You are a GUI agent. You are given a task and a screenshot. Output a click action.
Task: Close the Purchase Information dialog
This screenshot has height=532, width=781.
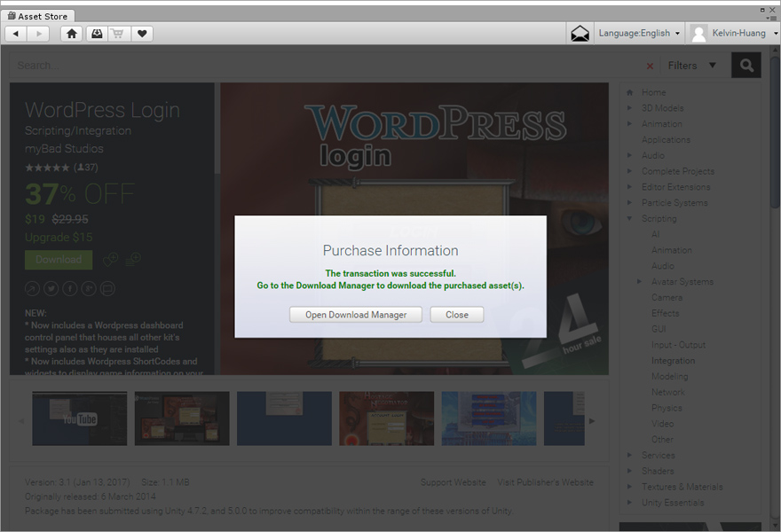(x=457, y=315)
